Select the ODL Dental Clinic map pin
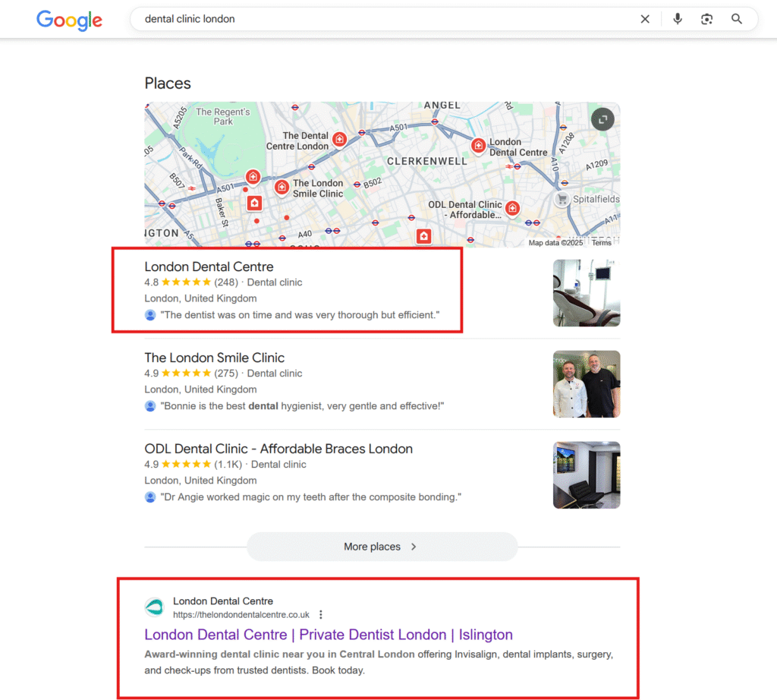 click(x=513, y=208)
